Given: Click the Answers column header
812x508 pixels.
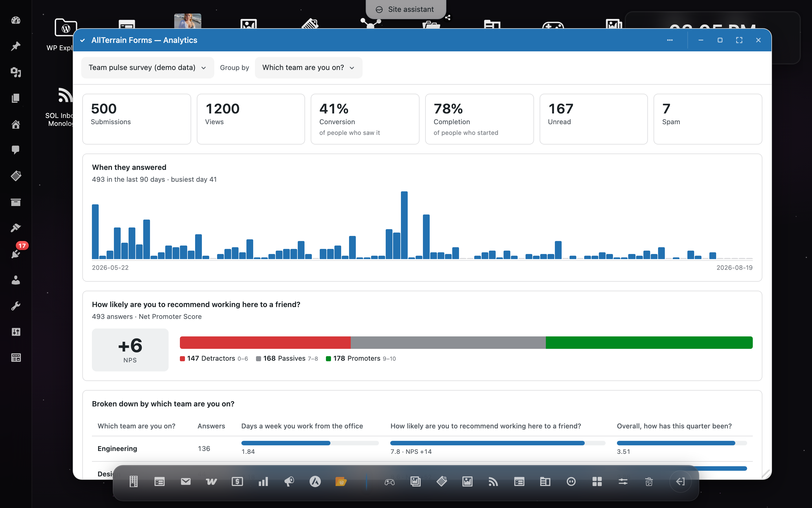Looking at the screenshot, I should click(211, 426).
